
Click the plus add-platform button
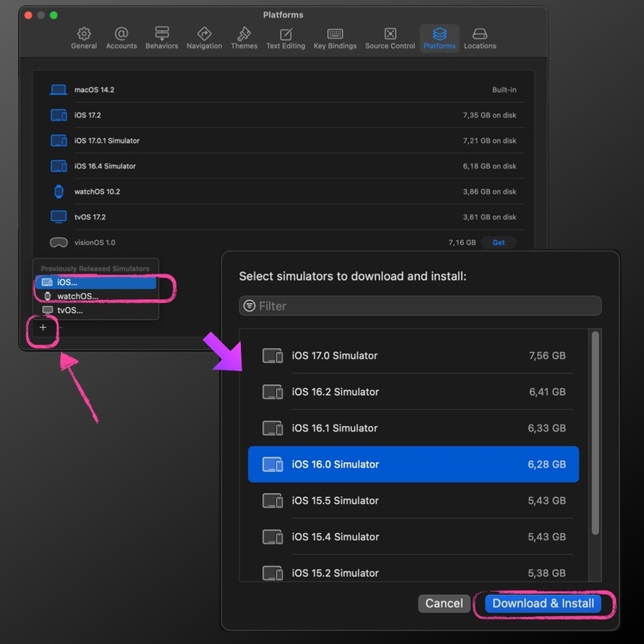[43, 327]
